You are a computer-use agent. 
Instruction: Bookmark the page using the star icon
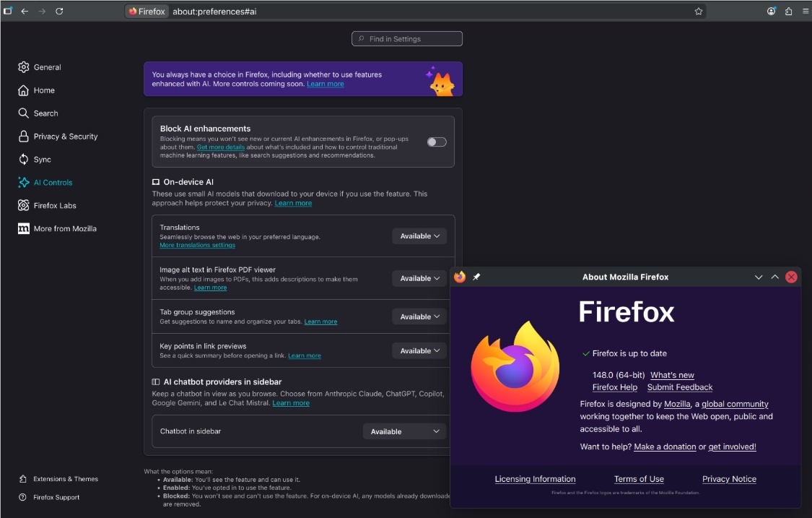[698, 12]
